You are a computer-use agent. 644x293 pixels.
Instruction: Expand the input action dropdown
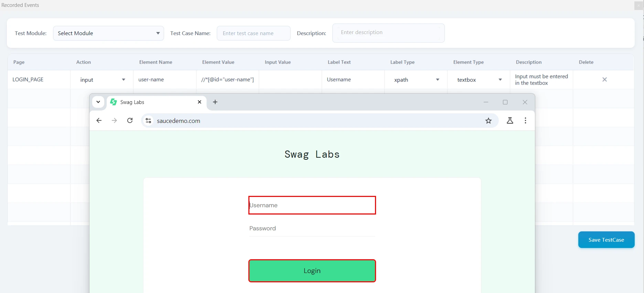(x=102, y=80)
